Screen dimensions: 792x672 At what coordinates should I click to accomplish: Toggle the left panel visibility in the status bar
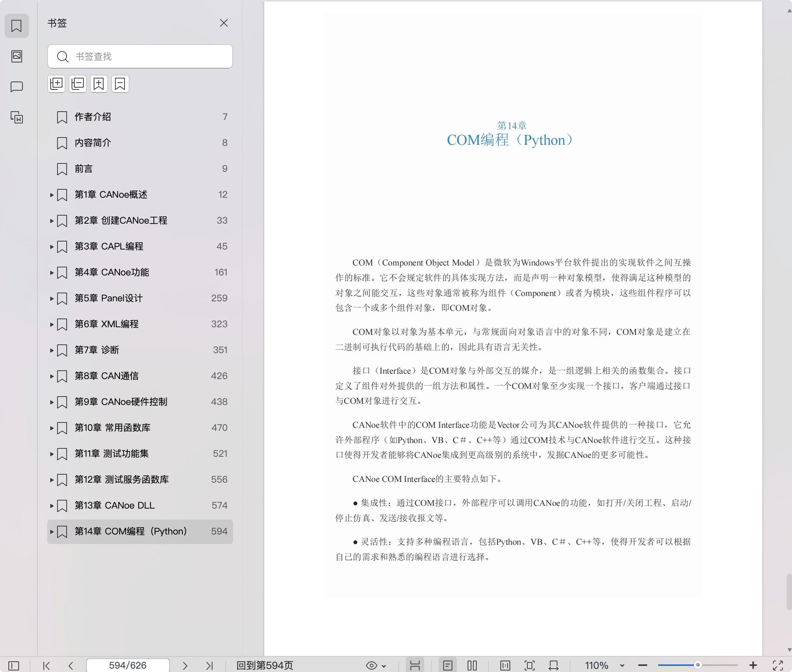point(14,665)
